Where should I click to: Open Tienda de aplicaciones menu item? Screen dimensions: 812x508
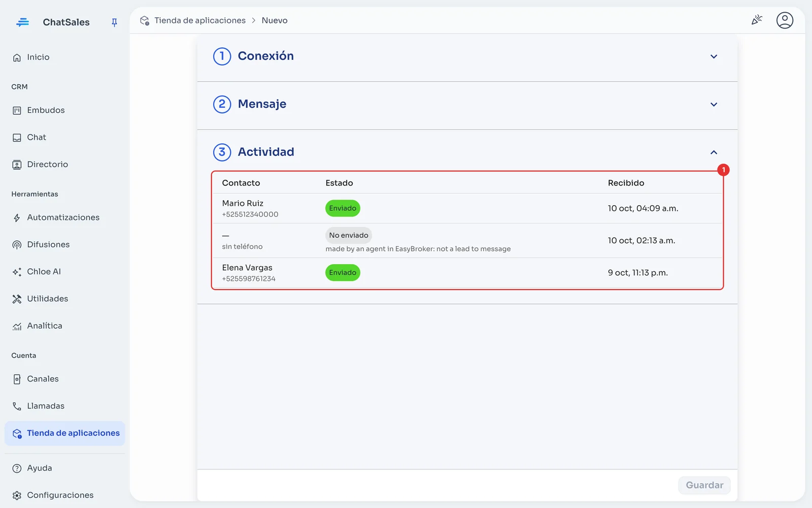tap(64, 433)
